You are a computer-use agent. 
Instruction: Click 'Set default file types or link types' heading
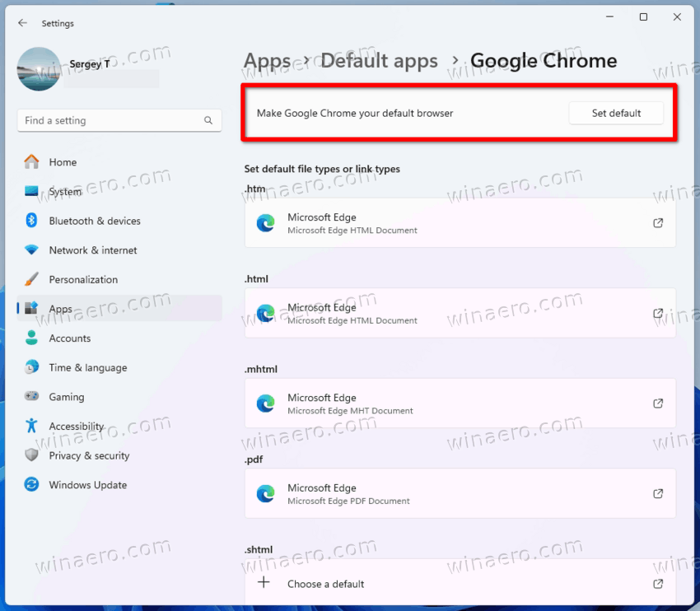322,169
